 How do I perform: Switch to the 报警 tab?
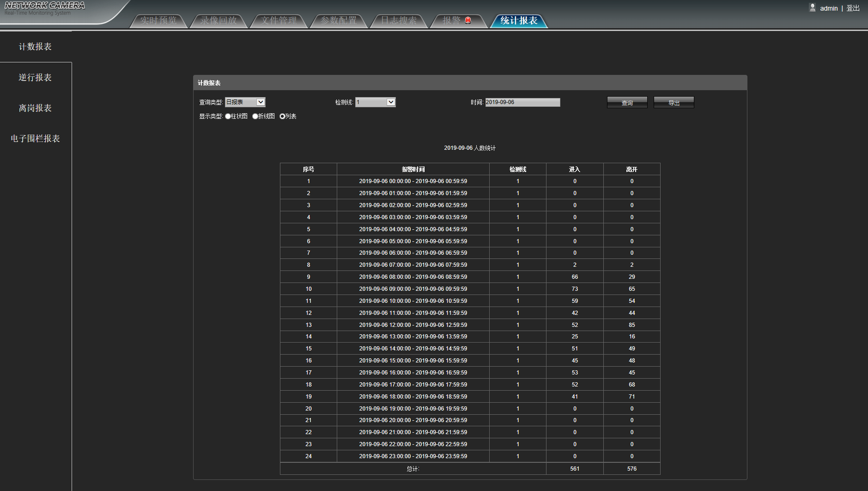point(458,20)
